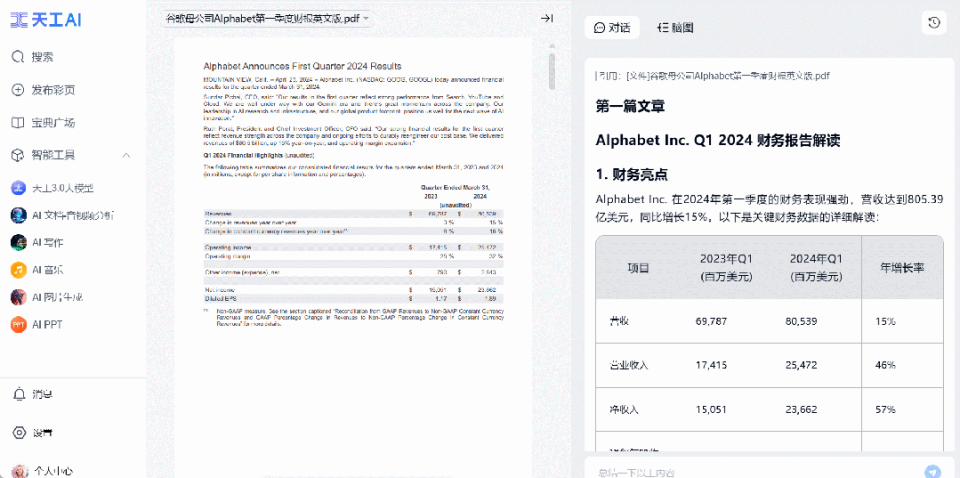This screenshot has width=960, height=478.
Task: Click the Net income row in PDF
Action: coord(353,289)
